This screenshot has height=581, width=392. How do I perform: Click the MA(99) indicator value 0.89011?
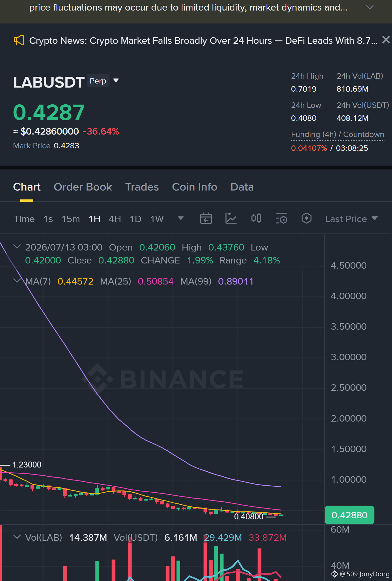(236, 282)
